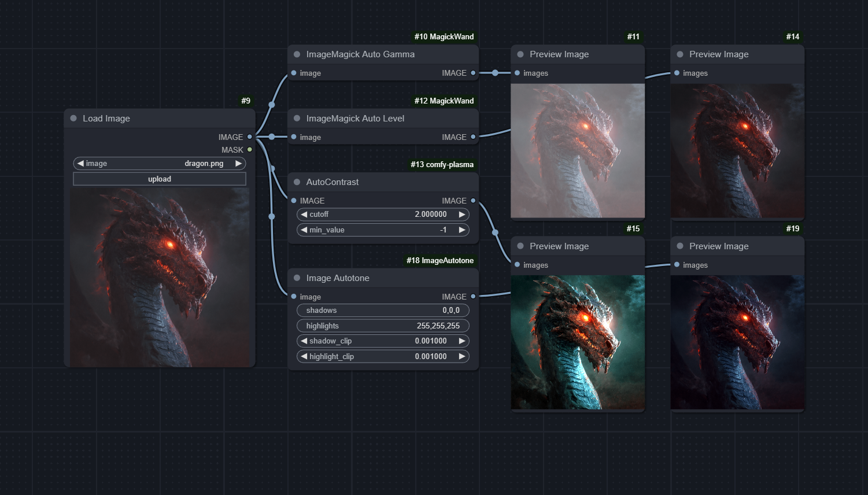The height and width of the screenshot is (495, 868).
Task: Click Auto Level IMAGE output socket
Action: pyautogui.click(x=473, y=137)
